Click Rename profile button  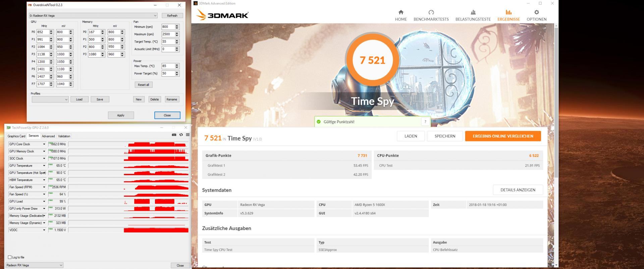point(172,99)
